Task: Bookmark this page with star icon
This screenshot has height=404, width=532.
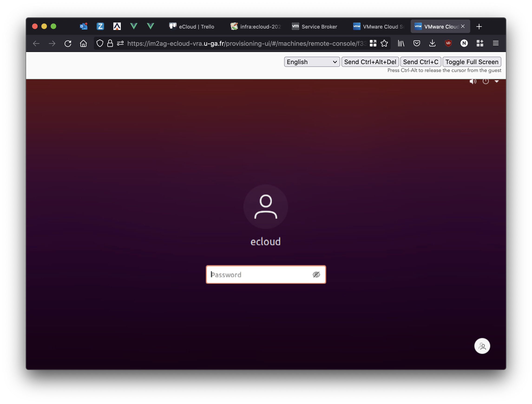Action: click(x=384, y=43)
